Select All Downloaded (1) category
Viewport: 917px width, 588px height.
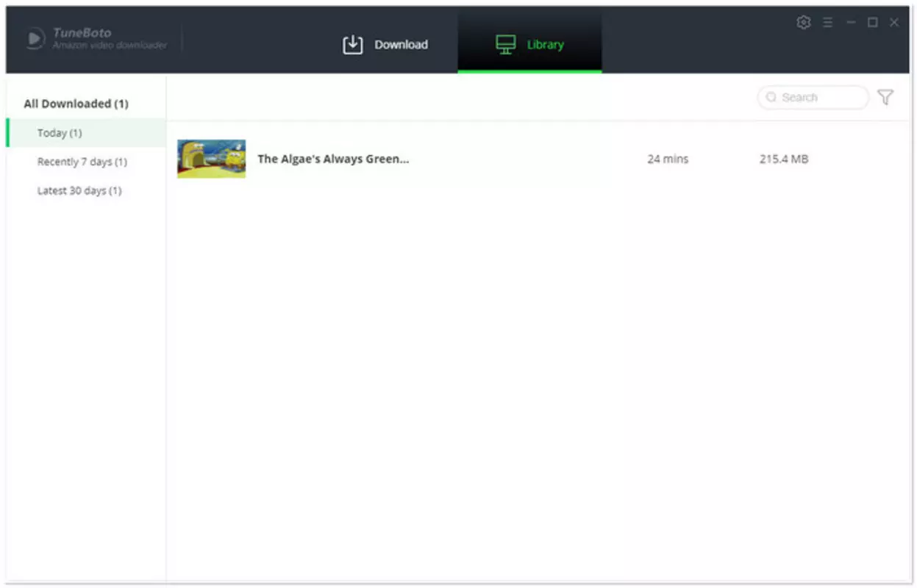[76, 104]
